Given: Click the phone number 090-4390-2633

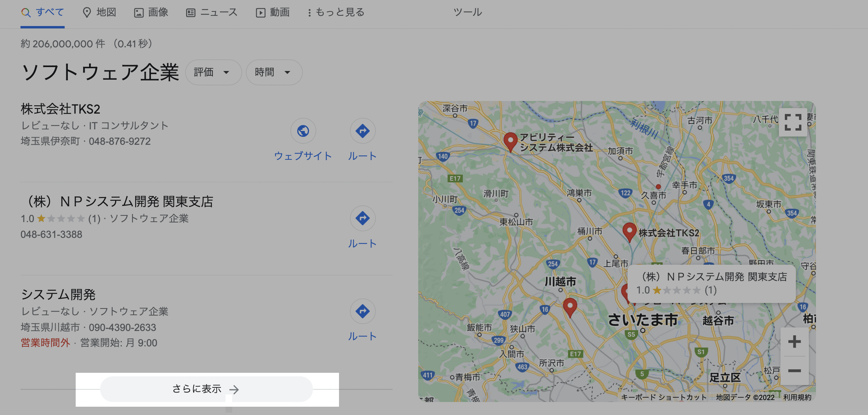Looking at the screenshot, I should tap(122, 327).
